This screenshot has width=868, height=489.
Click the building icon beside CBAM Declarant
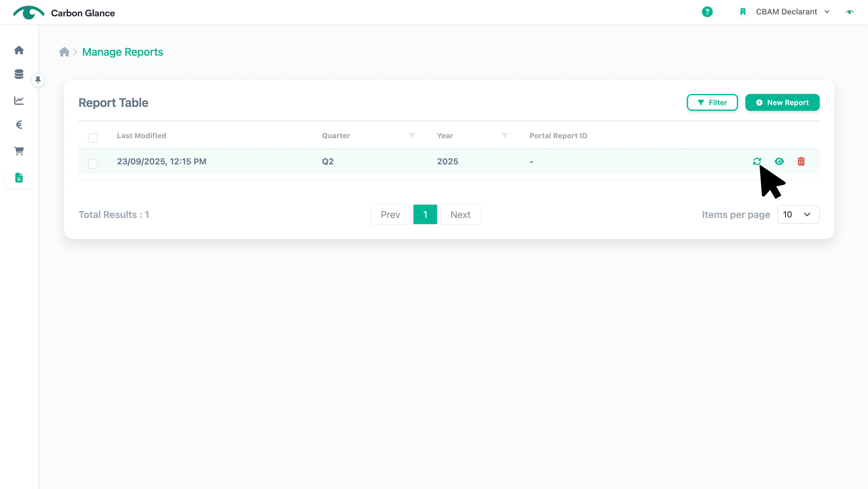point(743,12)
